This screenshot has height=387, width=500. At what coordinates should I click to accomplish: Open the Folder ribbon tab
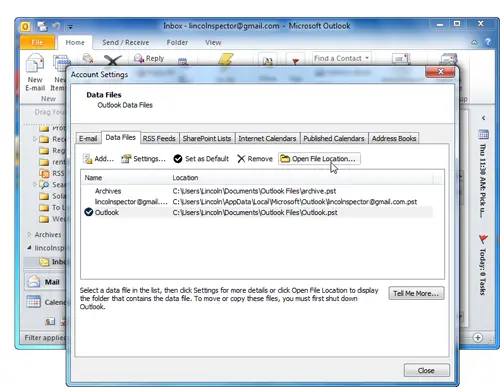[177, 42]
